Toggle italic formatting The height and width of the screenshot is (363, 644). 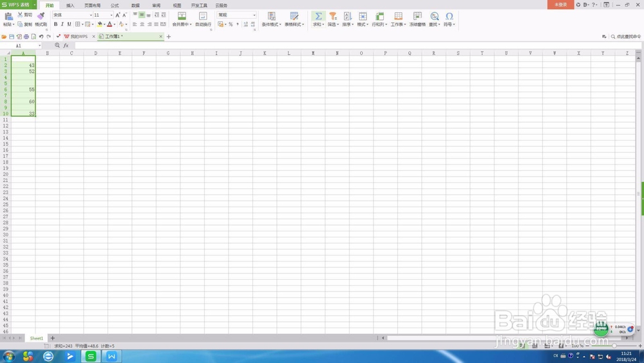[x=62, y=25]
